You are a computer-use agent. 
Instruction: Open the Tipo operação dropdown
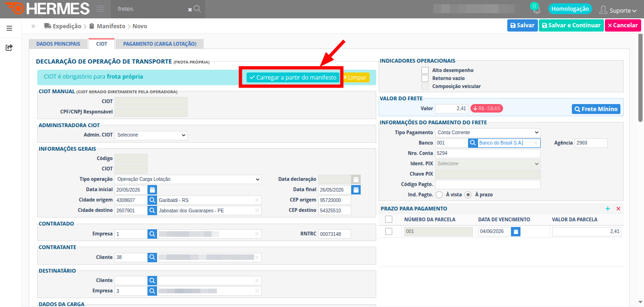click(188, 179)
